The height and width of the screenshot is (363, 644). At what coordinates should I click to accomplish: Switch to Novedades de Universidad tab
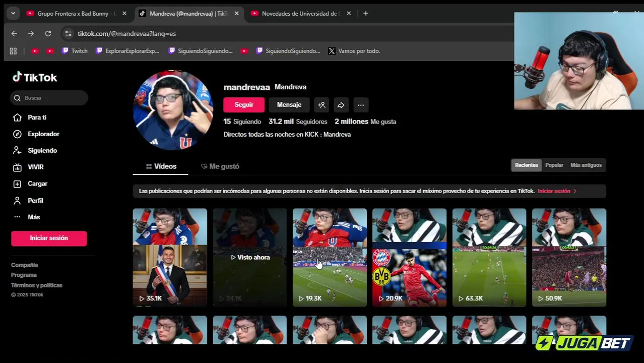point(300,14)
